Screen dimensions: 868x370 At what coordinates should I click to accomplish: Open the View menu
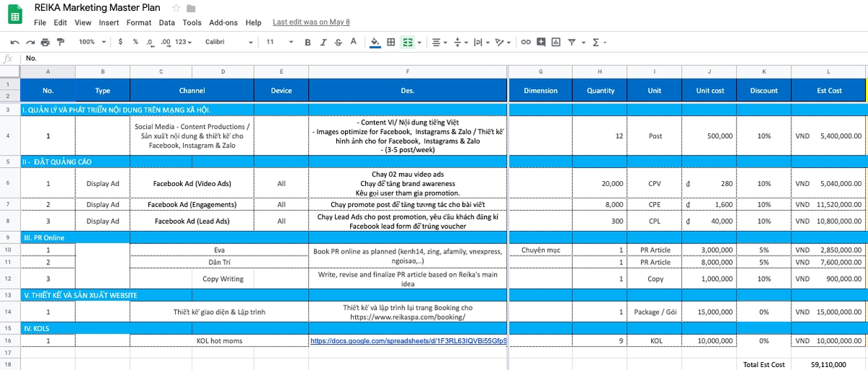click(x=83, y=22)
